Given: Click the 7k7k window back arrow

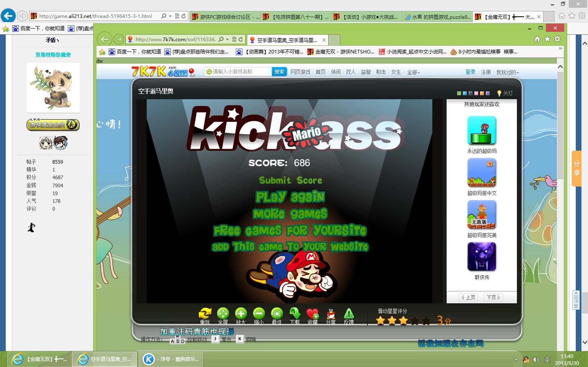Looking at the screenshot, I should point(105,39).
